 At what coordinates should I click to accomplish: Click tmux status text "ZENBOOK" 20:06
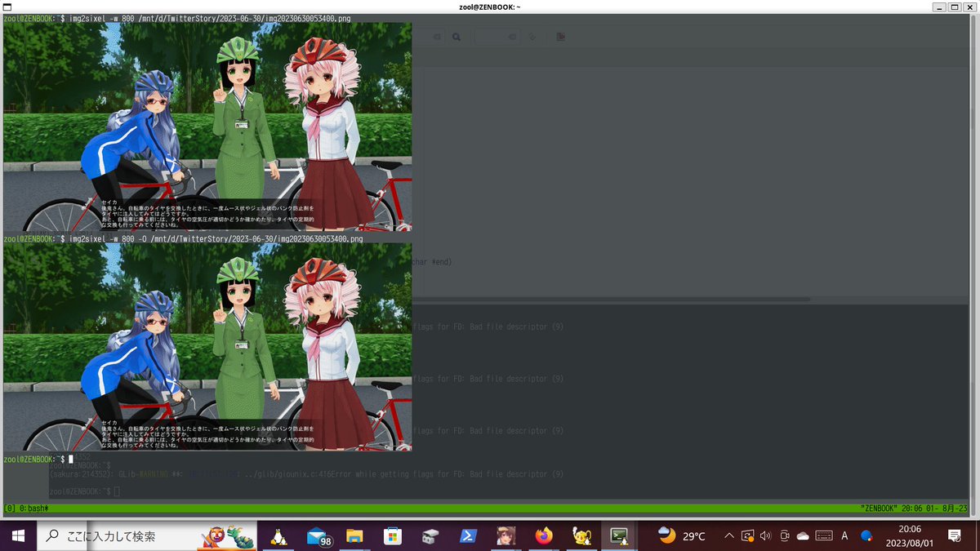coord(915,508)
